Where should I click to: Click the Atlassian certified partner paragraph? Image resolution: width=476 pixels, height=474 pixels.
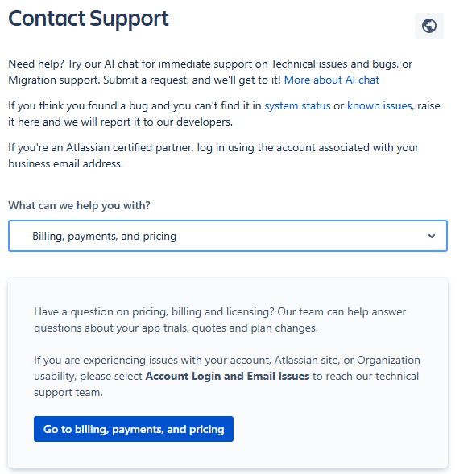click(x=213, y=155)
